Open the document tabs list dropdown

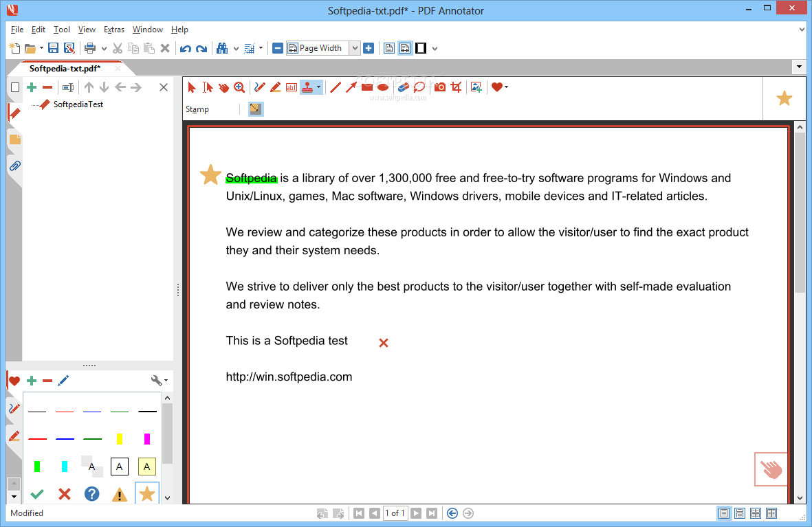[x=799, y=67]
